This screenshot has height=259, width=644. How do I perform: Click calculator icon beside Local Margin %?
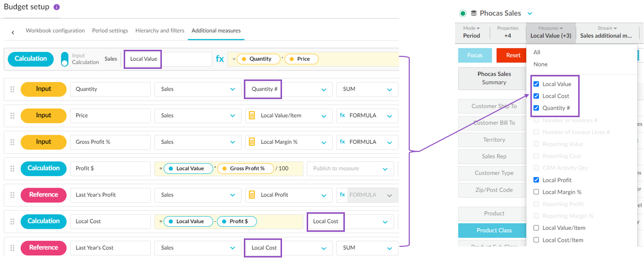pyautogui.click(x=252, y=142)
